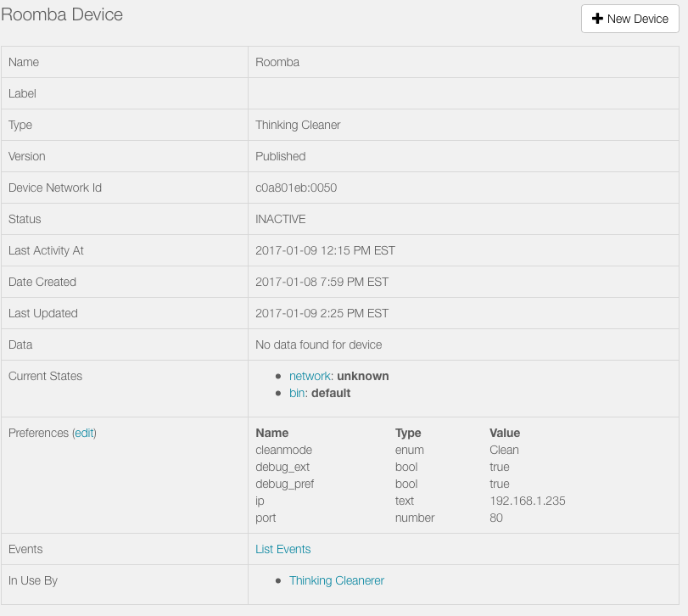Select the default bin state value

tap(331, 393)
